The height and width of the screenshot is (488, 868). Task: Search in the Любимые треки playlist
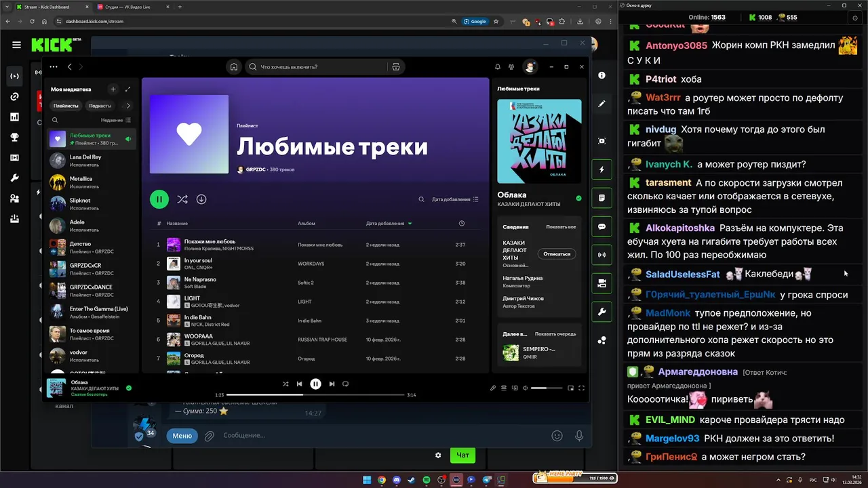tap(421, 199)
